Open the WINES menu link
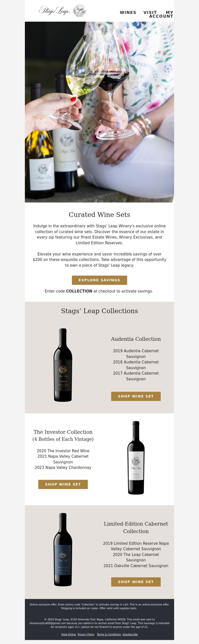 (128, 12)
